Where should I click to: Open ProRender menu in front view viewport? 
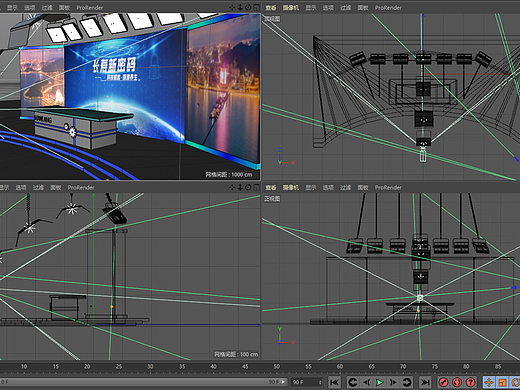(x=388, y=187)
